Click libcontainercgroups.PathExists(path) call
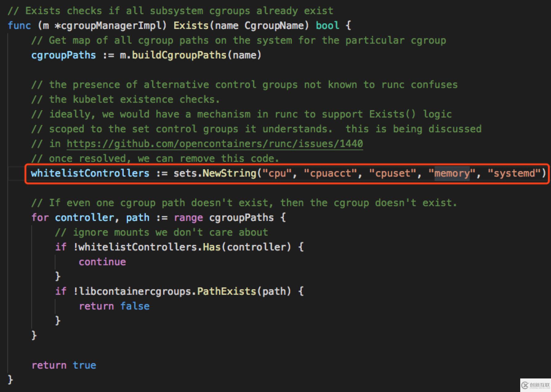The image size is (551, 392). coord(185,291)
